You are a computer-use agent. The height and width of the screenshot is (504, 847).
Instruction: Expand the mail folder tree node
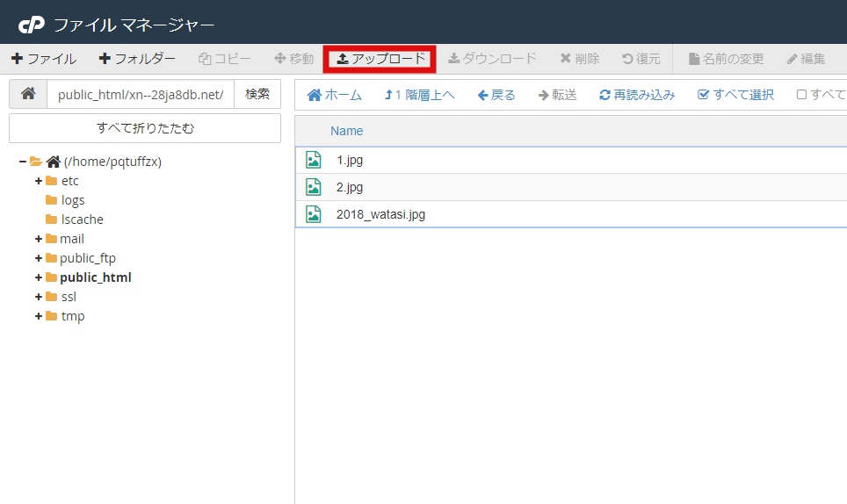coord(39,239)
